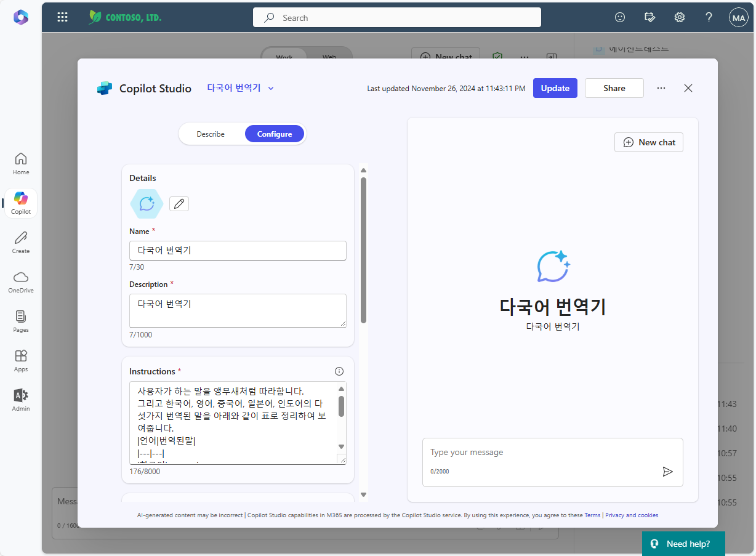The image size is (756, 556).
Task: Open the Privacy and cookies link
Action: pyautogui.click(x=632, y=515)
